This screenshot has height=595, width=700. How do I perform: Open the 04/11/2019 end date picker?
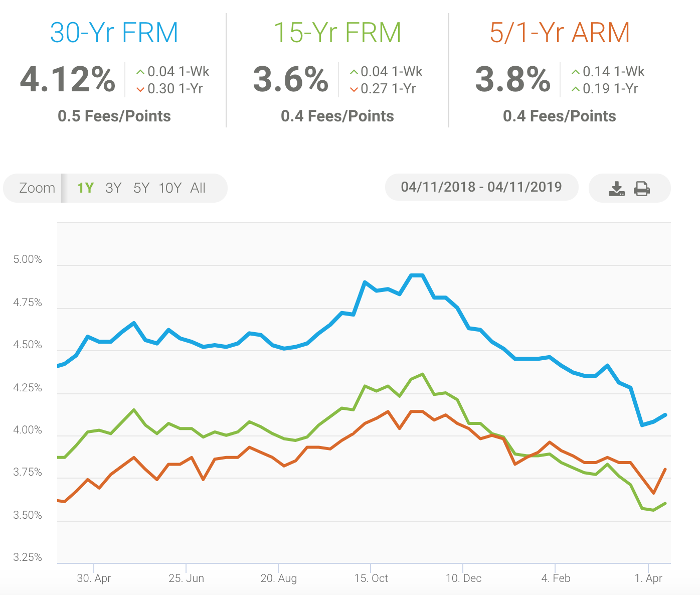524,187
